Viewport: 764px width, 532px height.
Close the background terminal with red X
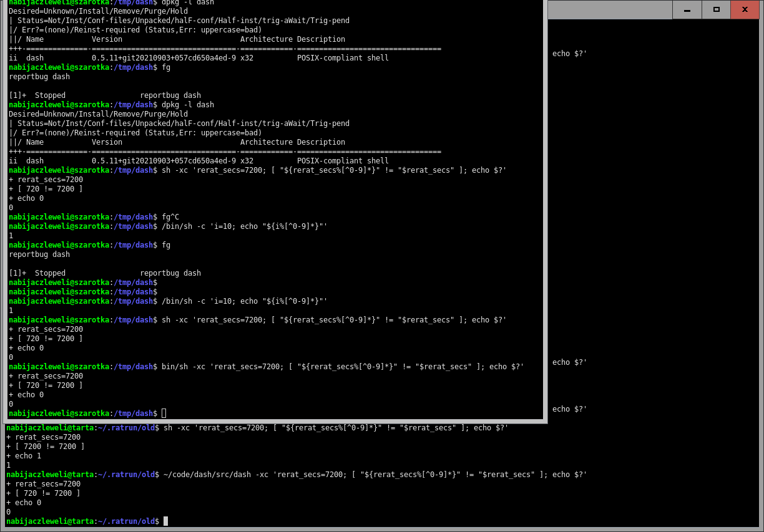click(x=745, y=10)
